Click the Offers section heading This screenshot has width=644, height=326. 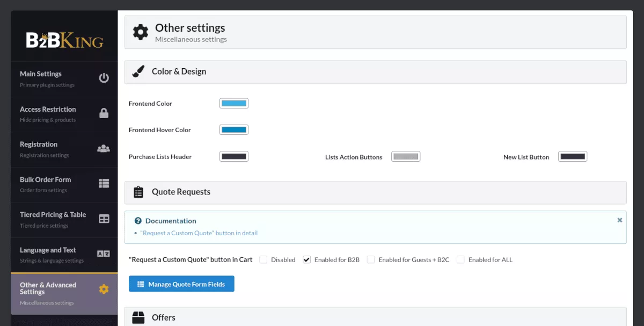click(164, 317)
